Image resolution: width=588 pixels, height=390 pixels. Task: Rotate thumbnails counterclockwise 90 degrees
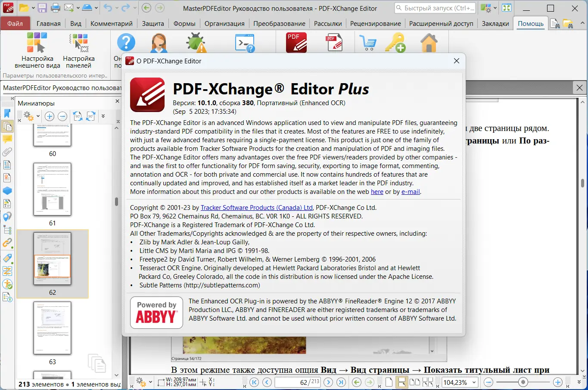78,116
